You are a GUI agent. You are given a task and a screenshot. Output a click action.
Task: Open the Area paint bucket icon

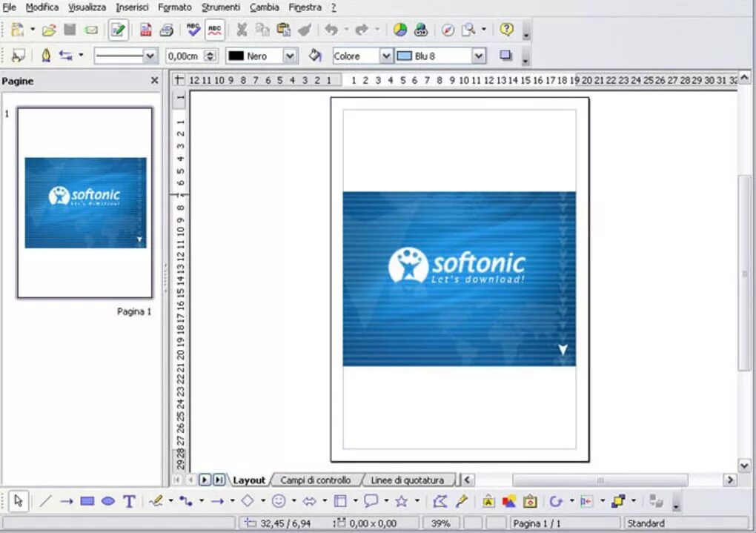[315, 56]
